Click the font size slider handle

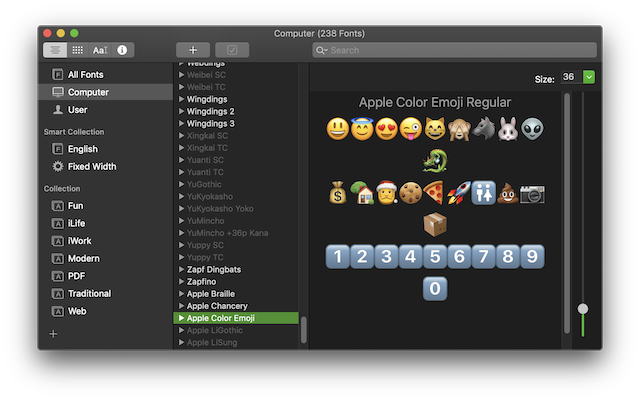tap(583, 309)
